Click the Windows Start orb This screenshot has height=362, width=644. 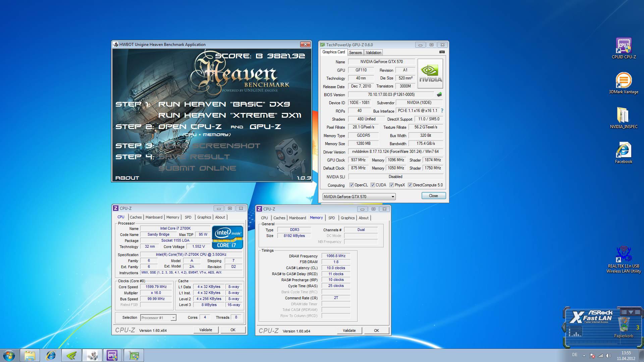[9, 355]
